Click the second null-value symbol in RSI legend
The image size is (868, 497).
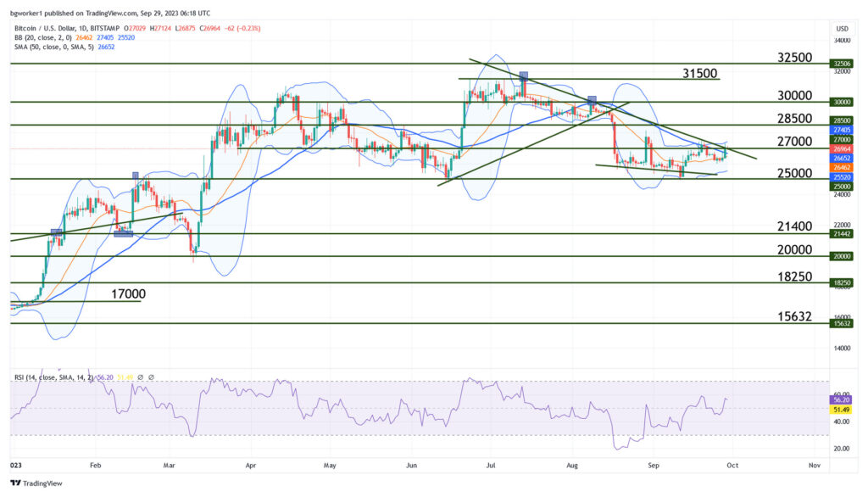(x=151, y=376)
